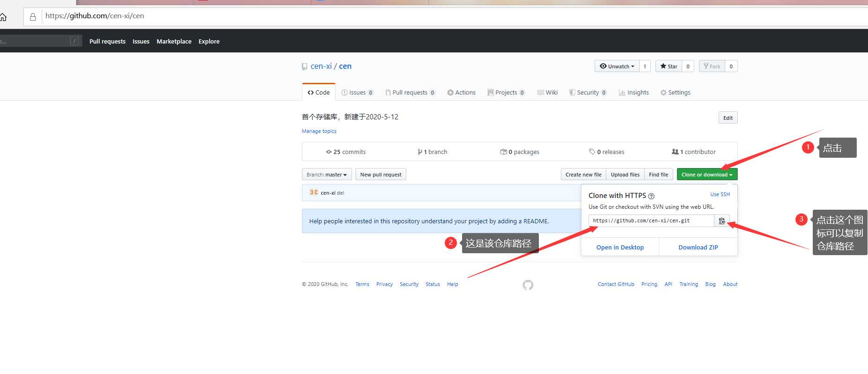
Task: Click the fork count 0
Action: 731,66
